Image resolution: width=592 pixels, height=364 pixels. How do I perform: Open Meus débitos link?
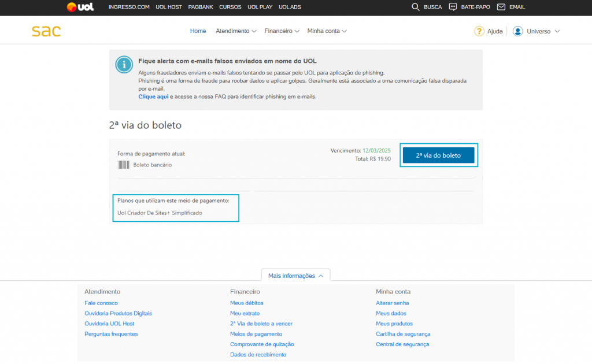[x=246, y=303]
